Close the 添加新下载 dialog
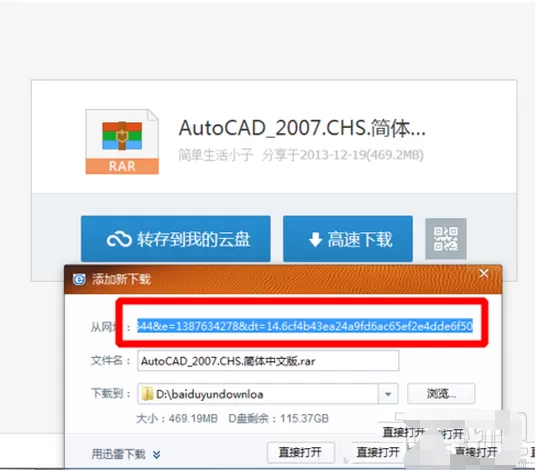The width and height of the screenshot is (539, 470). (x=484, y=273)
